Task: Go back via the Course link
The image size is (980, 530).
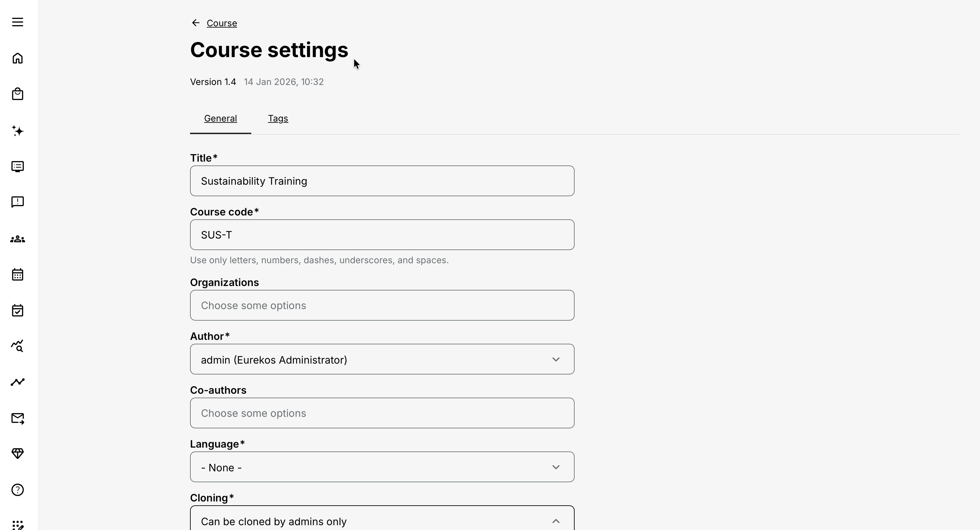Action: pos(222,23)
